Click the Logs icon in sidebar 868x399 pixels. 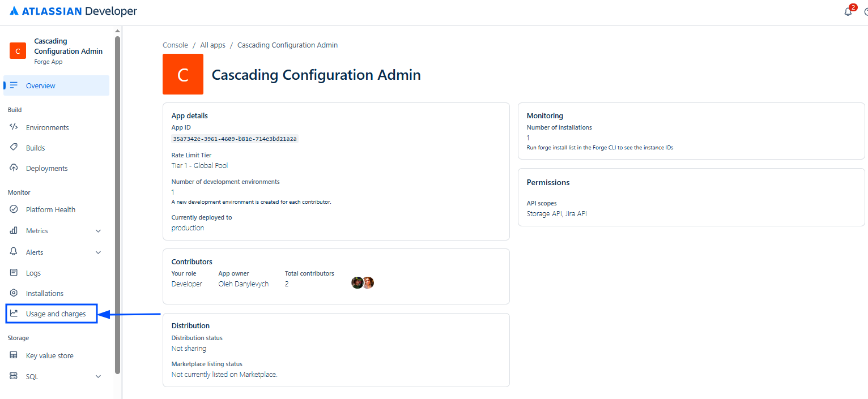[x=14, y=273]
